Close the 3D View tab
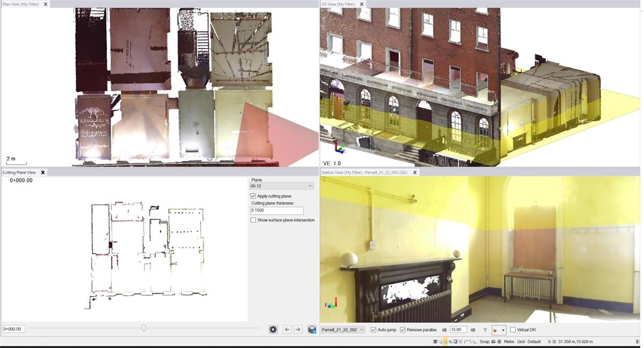 point(362,4)
